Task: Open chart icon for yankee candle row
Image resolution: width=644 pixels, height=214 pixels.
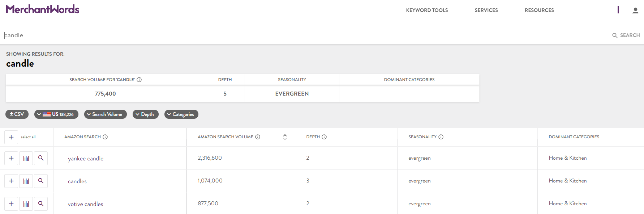Action: (26, 158)
